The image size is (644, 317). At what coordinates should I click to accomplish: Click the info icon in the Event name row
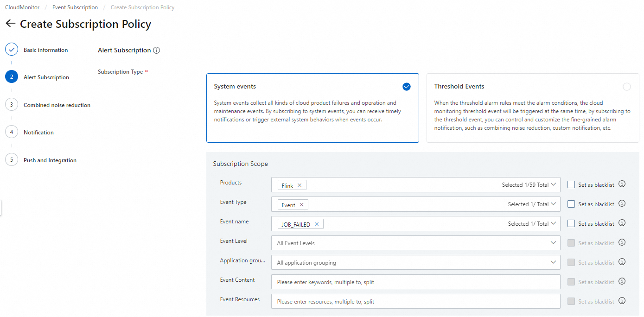622,223
